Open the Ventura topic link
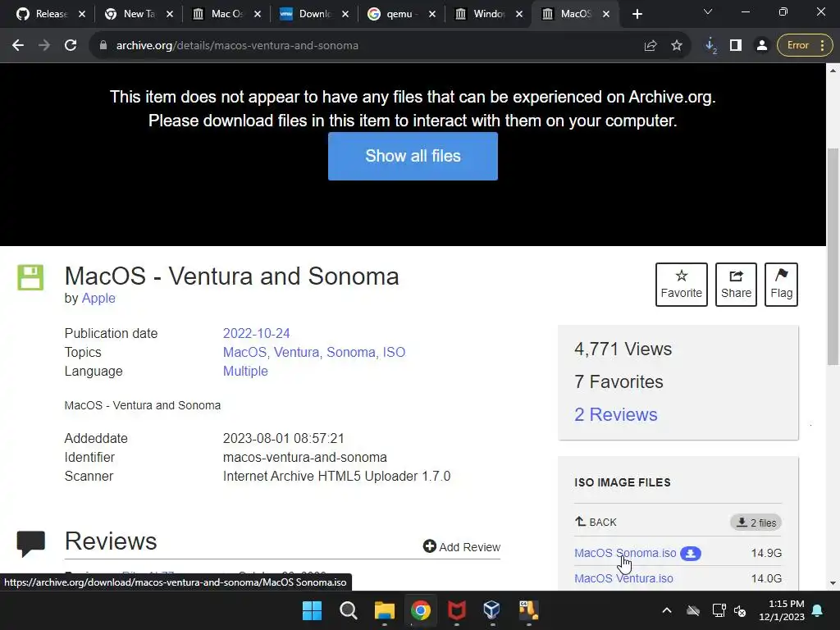 [x=296, y=352]
